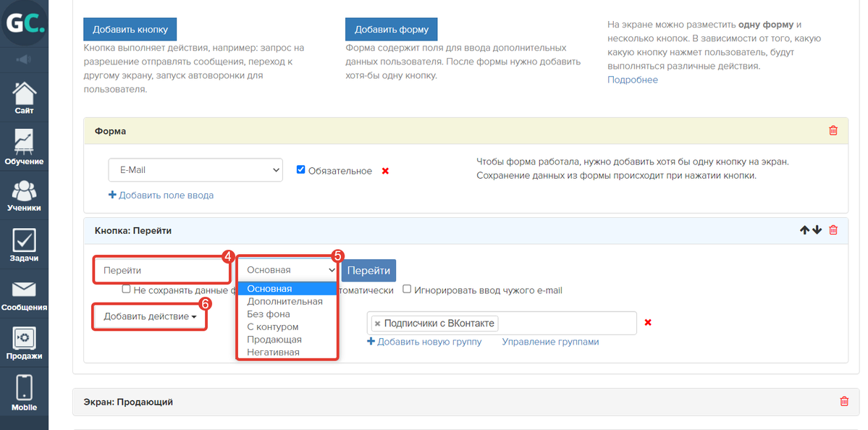Image resolution: width=868 pixels, height=430 pixels.
Task: Move the Перейти button block up
Action: (x=804, y=230)
